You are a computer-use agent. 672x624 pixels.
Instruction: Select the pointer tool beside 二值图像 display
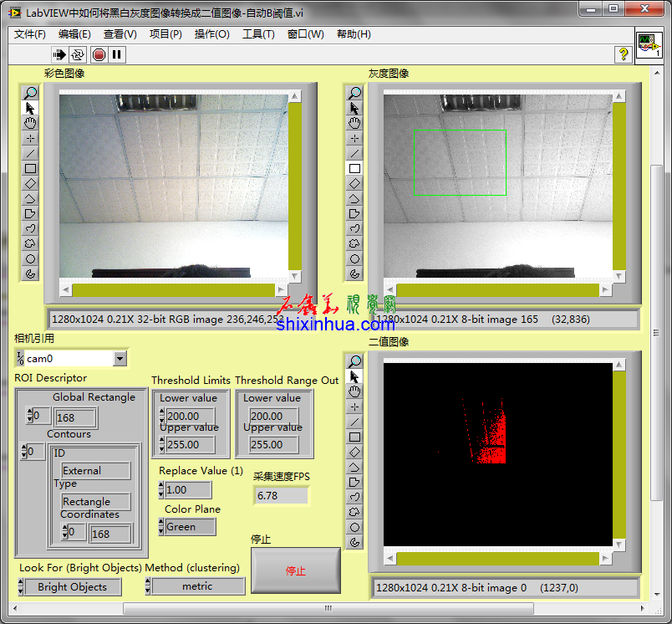tap(354, 376)
